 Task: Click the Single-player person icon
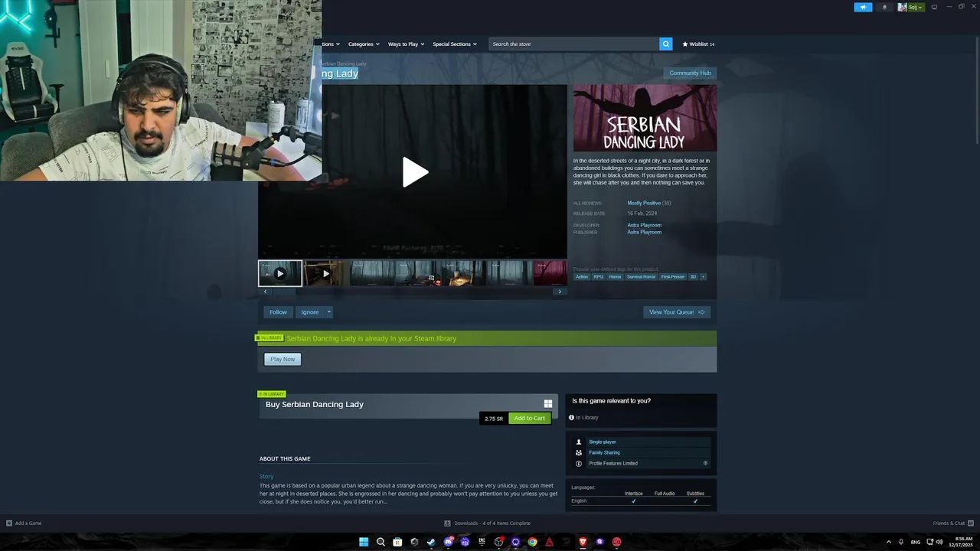tap(579, 442)
